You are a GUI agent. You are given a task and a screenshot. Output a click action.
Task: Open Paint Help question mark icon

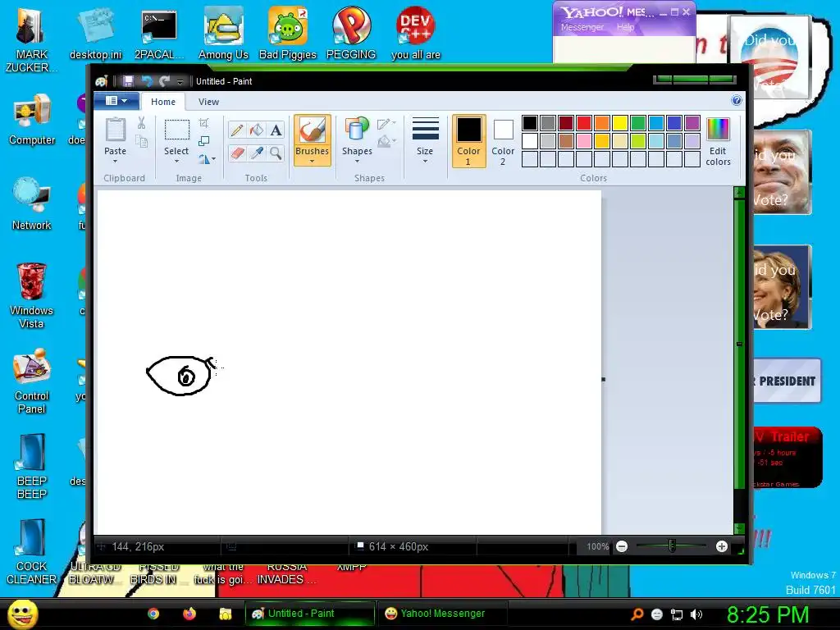(737, 101)
